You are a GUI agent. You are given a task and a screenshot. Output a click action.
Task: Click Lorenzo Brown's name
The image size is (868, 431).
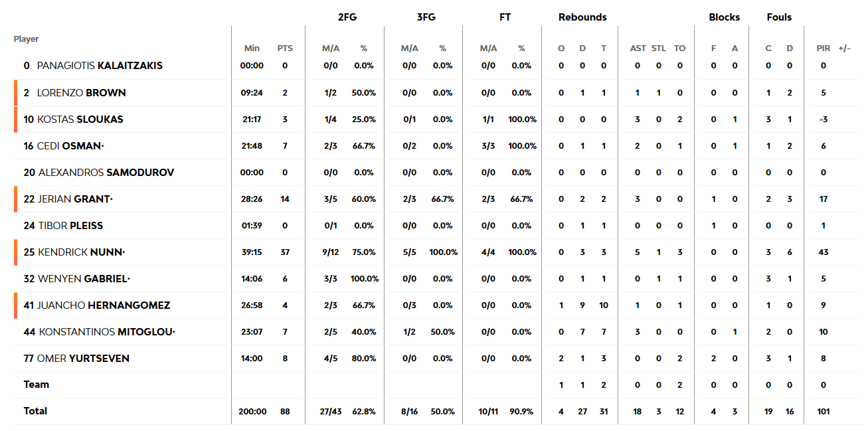pos(81,93)
